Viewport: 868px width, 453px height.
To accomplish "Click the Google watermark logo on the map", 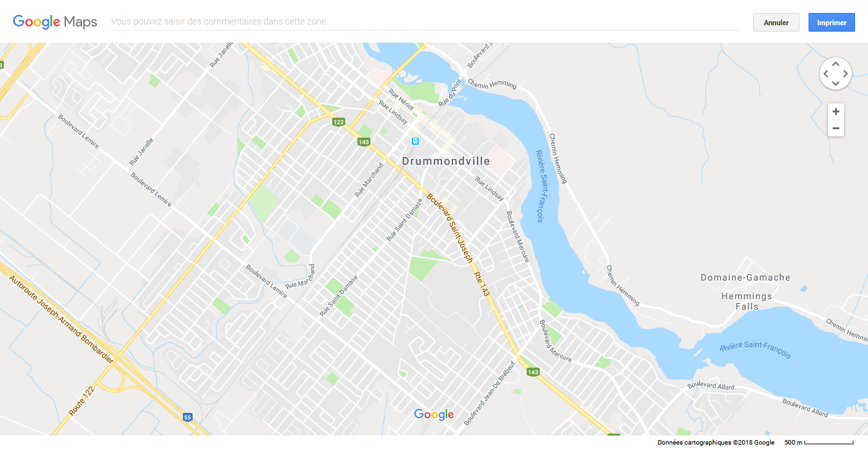I will [x=434, y=415].
